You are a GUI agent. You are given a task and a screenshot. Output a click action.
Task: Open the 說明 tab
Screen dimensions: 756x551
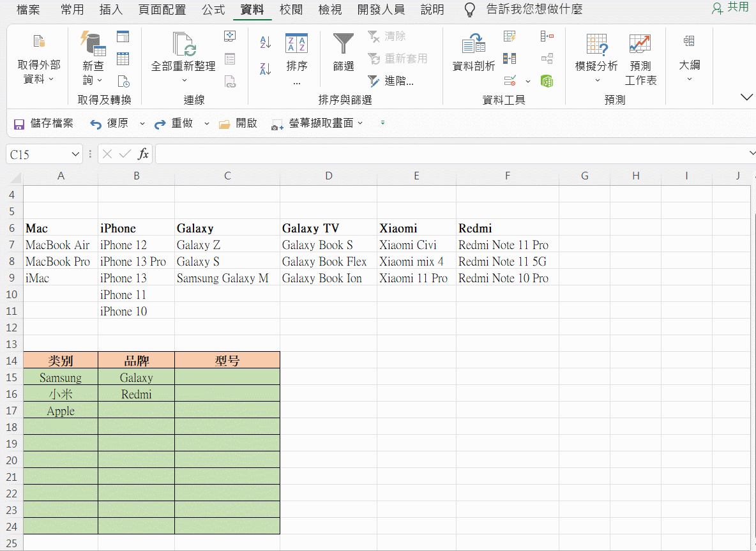[x=432, y=10]
